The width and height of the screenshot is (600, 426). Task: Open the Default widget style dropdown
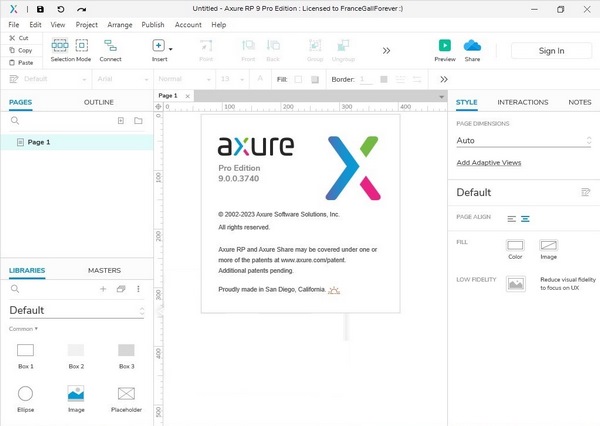[x=54, y=79]
